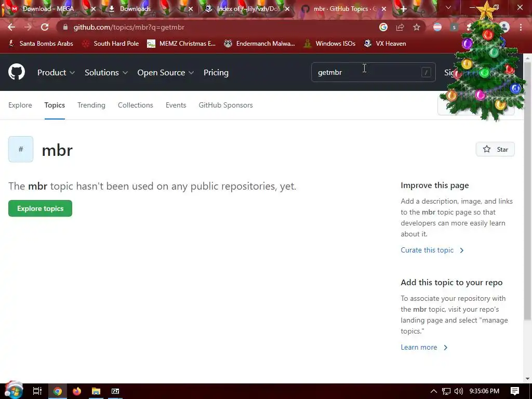Bookmark this page with star icon
Screen dimensions: 532x399
[x=417, y=27]
